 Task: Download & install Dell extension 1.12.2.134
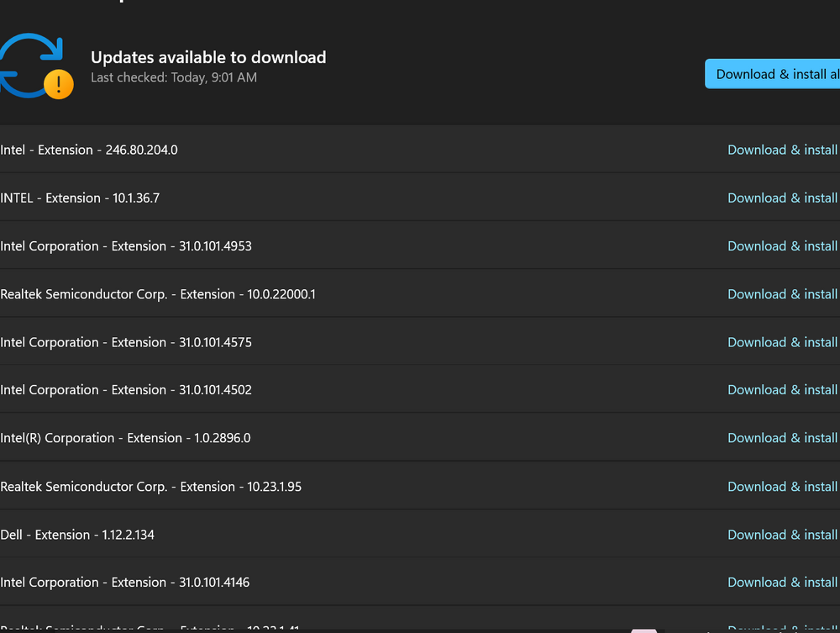click(x=782, y=535)
